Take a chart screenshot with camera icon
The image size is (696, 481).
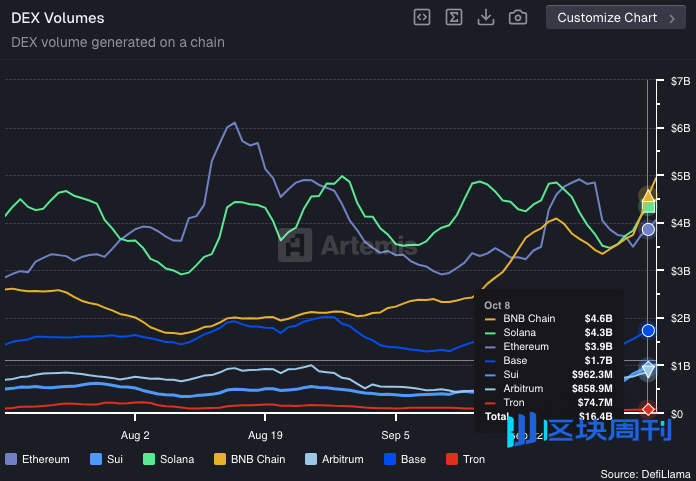coord(518,17)
